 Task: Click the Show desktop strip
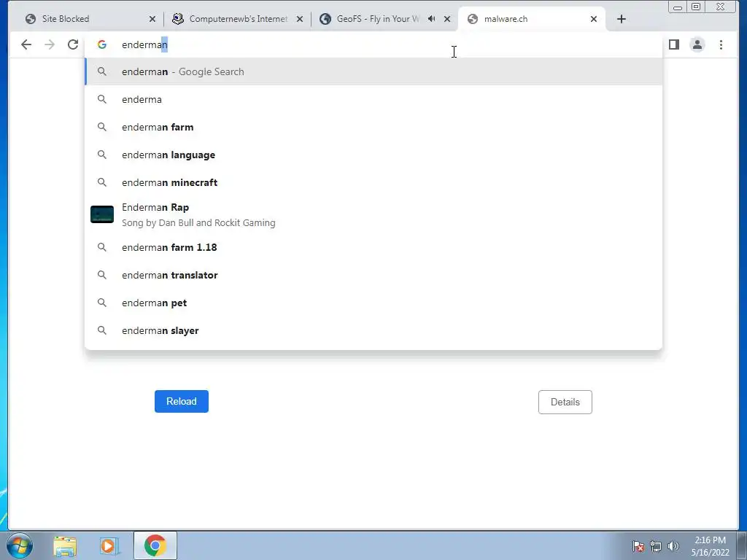pyautogui.click(x=741, y=545)
